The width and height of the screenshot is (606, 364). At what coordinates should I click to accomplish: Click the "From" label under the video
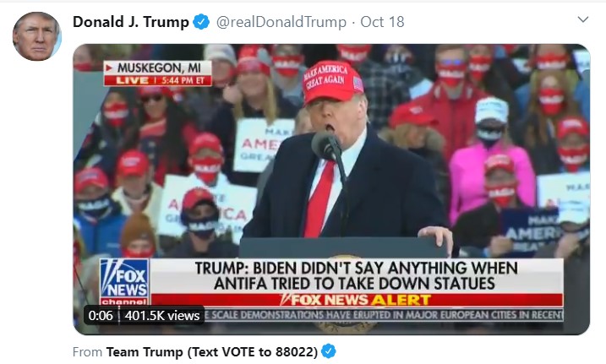(x=87, y=351)
